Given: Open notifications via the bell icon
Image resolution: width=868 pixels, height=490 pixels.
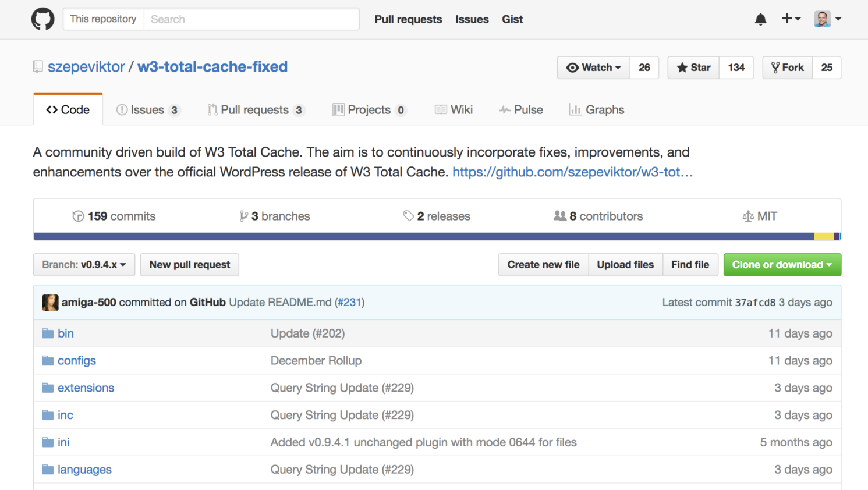Looking at the screenshot, I should tap(760, 19).
